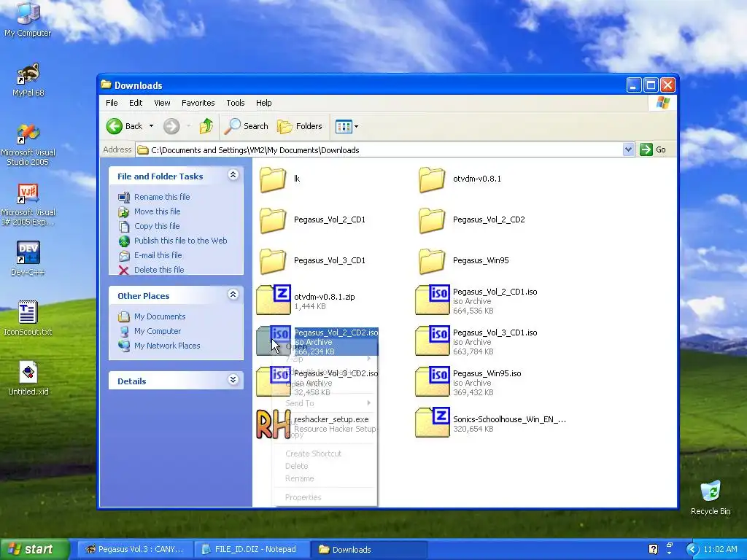Image resolution: width=747 pixels, height=560 pixels.
Task: Expand the Details panel
Action: coord(233,380)
